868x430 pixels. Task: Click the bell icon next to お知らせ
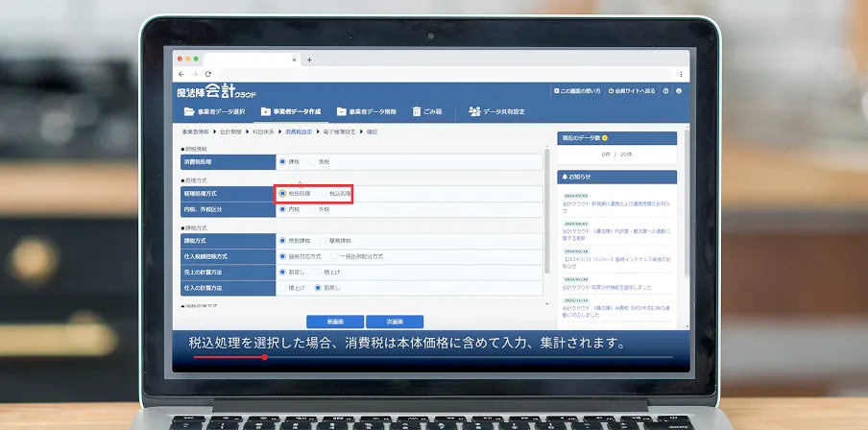point(565,178)
